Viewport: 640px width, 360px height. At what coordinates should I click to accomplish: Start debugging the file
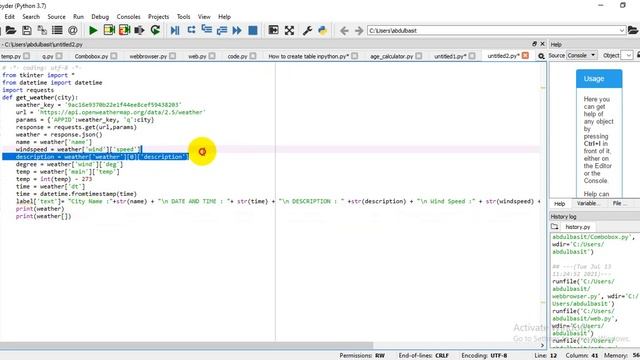pyautogui.click(x=175, y=31)
